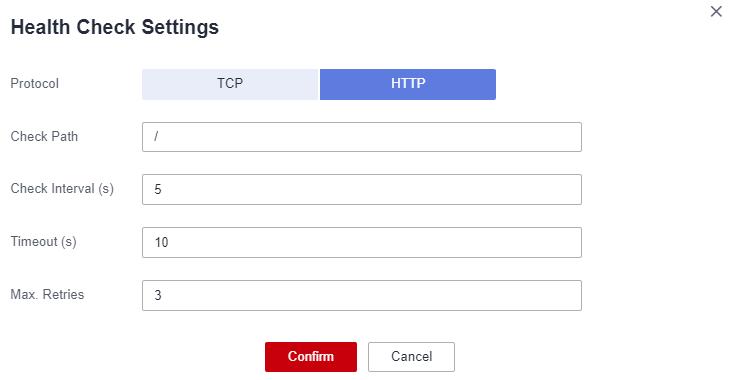
Task: Click the Check Path label
Action: click(44, 136)
